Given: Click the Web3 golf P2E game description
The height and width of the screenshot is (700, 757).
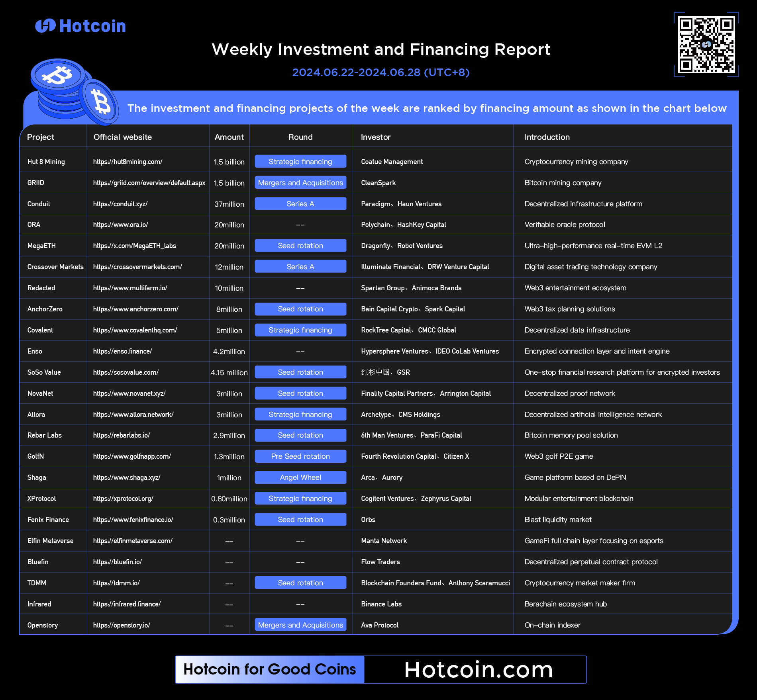Looking at the screenshot, I should tap(559, 456).
